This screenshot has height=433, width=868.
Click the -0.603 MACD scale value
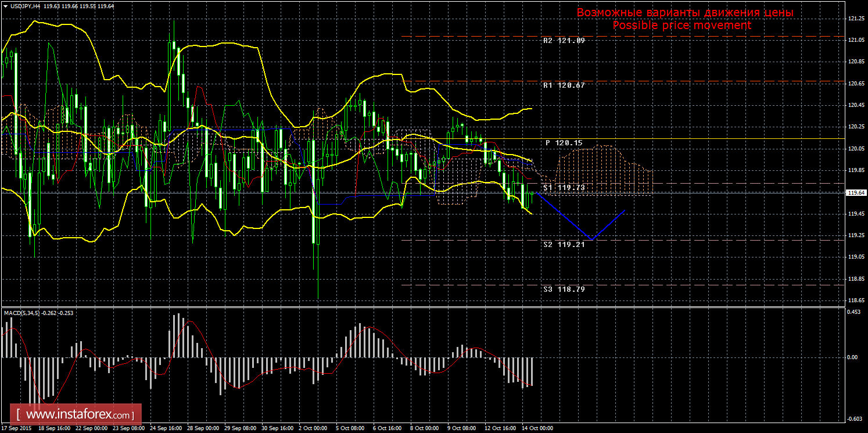(x=853, y=418)
